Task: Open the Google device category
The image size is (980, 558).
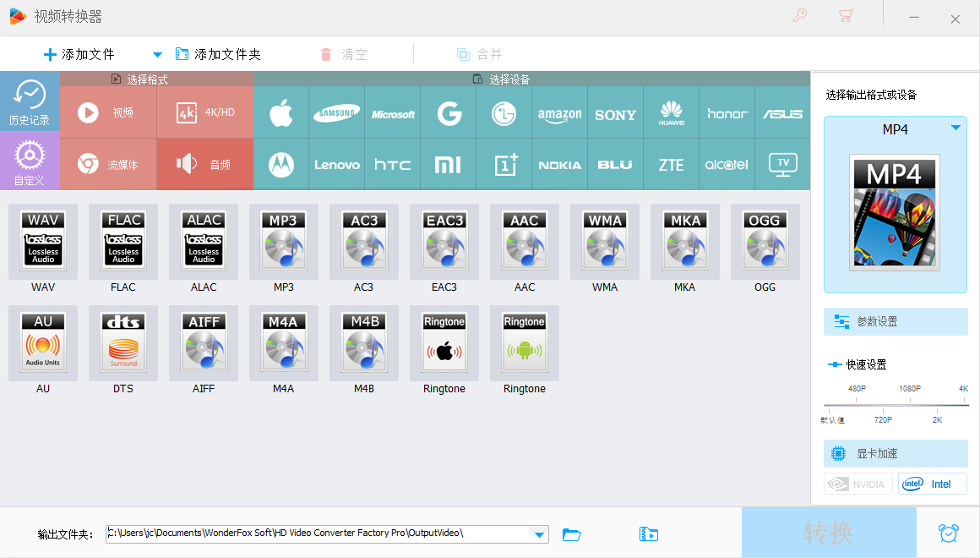Action: coord(449,112)
